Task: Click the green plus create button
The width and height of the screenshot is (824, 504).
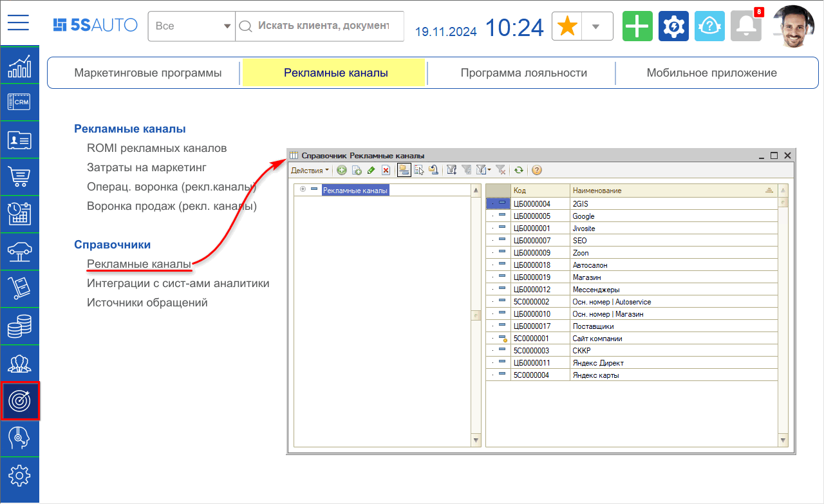Action: (637, 26)
